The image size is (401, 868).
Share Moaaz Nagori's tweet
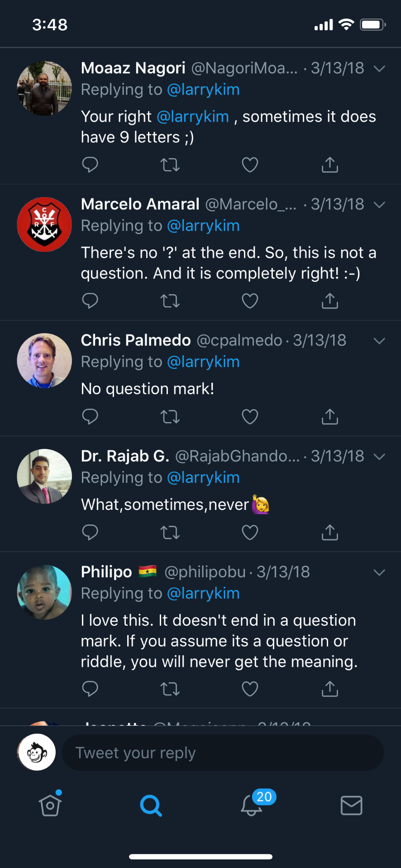point(330,165)
